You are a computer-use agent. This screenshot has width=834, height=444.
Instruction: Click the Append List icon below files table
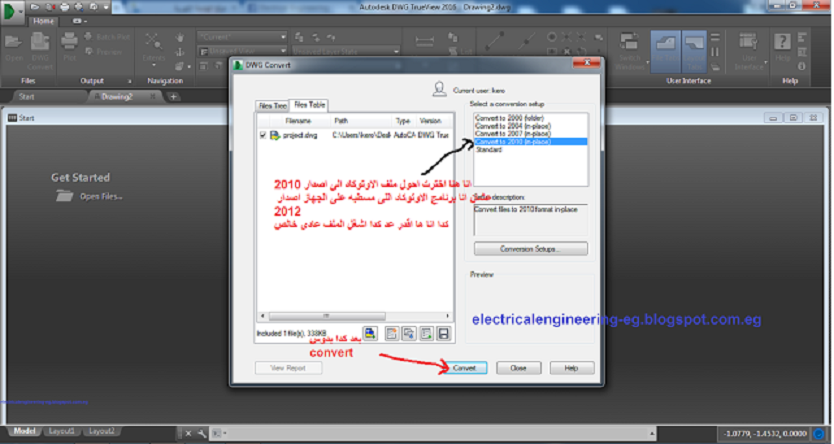(x=426, y=333)
